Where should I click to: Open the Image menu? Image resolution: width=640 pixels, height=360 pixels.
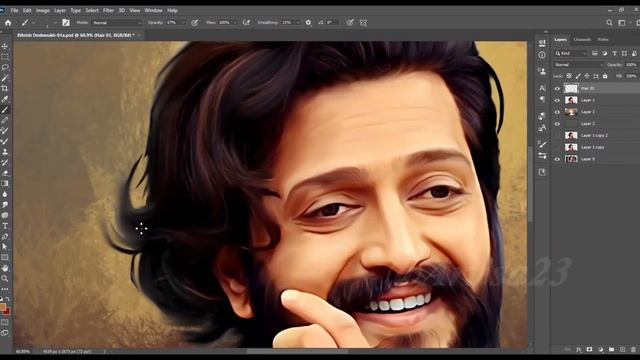click(42, 10)
